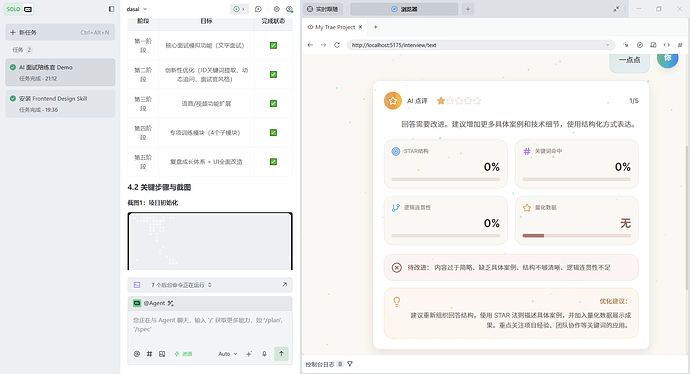Click the # context icon in chat
This screenshot has height=374, width=690.
[x=150, y=354]
